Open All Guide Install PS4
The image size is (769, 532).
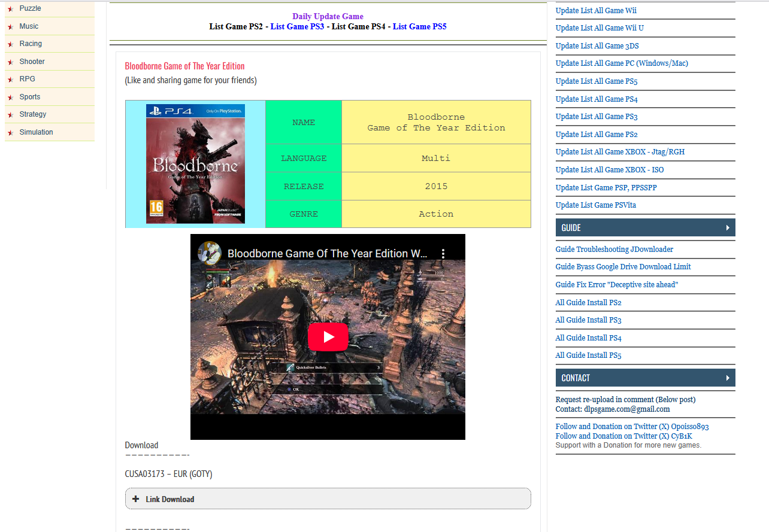[x=588, y=338]
